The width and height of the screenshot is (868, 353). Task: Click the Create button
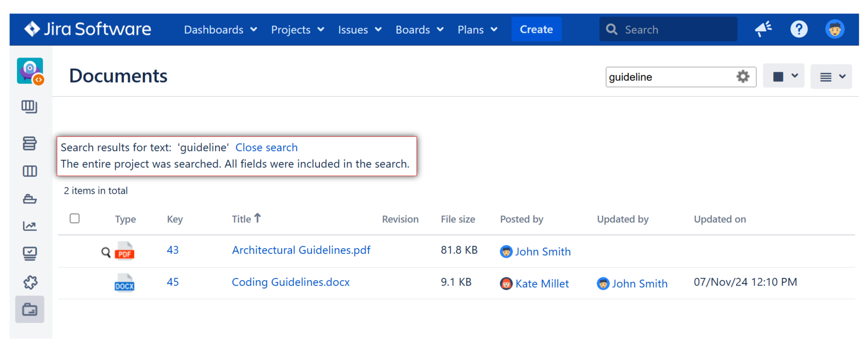click(536, 29)
